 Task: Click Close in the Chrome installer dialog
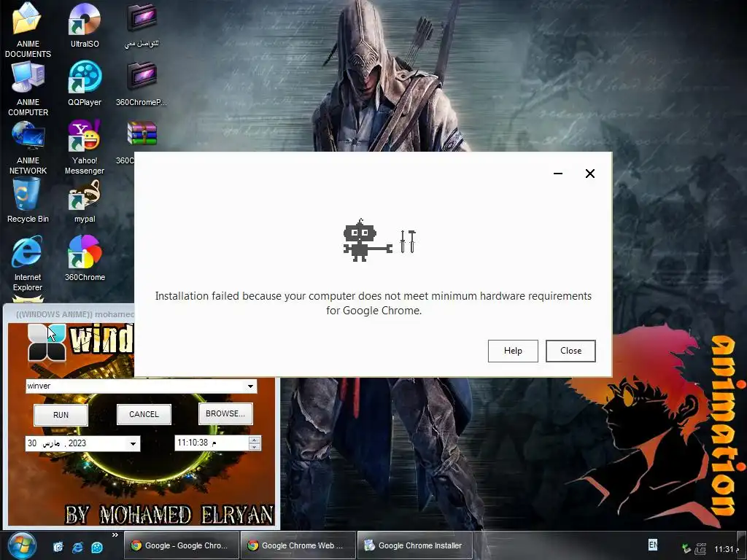pos(570,351)
